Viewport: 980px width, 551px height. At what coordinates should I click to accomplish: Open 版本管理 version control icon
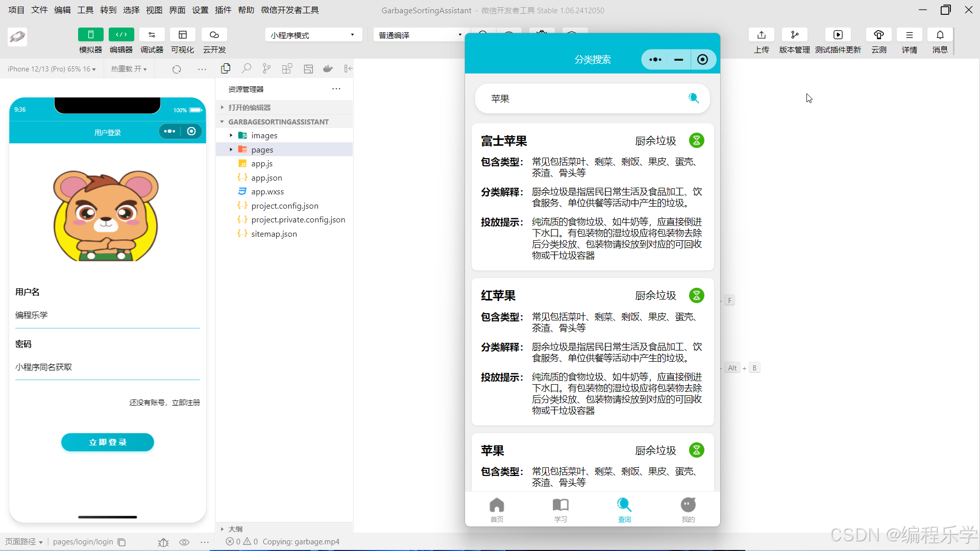tap(794, 35)
